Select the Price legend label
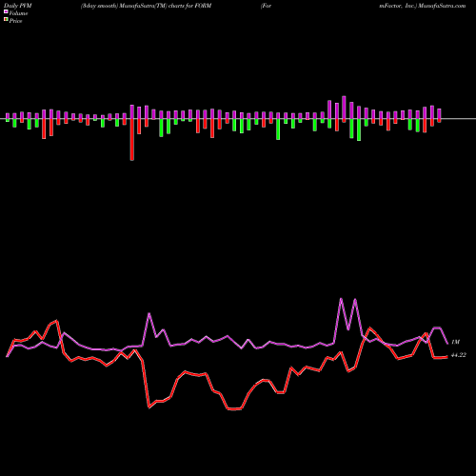Screen dimensions: 476x476 click(15, 21)
